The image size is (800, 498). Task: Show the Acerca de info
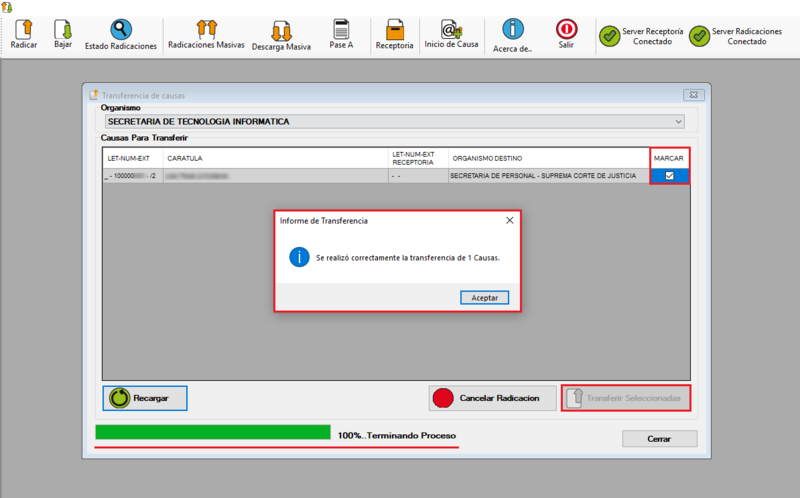(513, 35)
